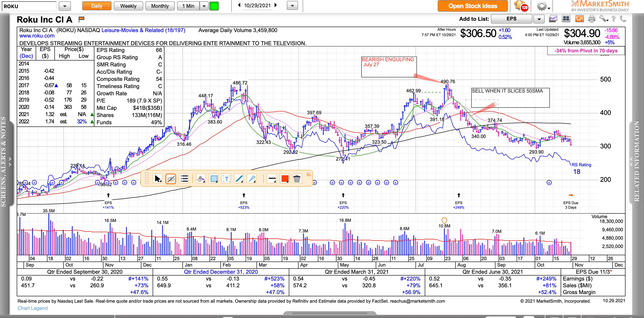Click the Qtr Ended December 31, 2020 header

221,272
